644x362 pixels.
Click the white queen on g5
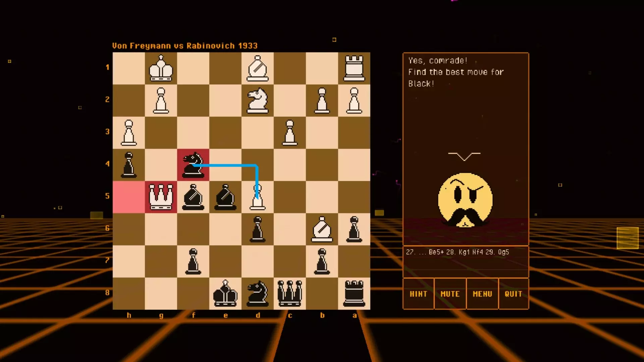point(161,197)
